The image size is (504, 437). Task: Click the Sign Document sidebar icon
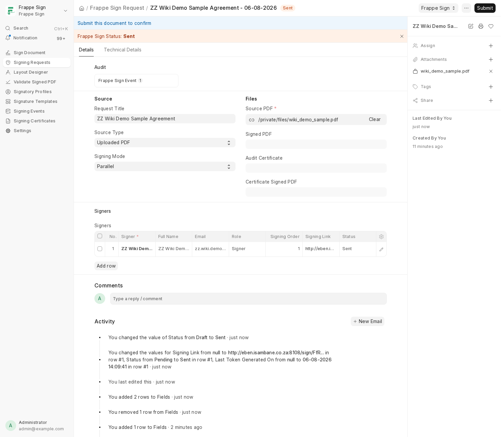pyautogui.click(x=8, y=53)
